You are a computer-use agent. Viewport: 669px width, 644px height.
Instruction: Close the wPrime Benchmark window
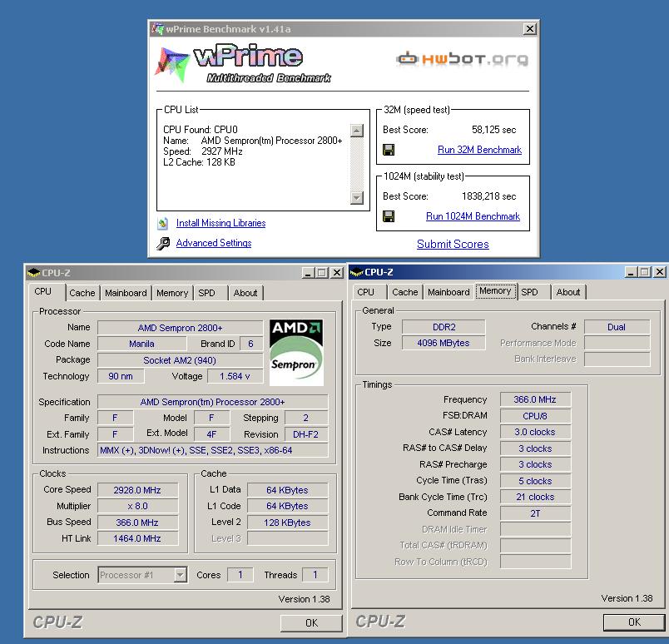(x=529, y=29)
